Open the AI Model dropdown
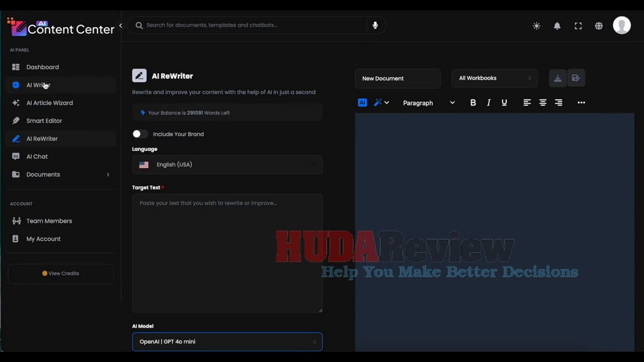 pyautogui.click(x=227, y=341)
